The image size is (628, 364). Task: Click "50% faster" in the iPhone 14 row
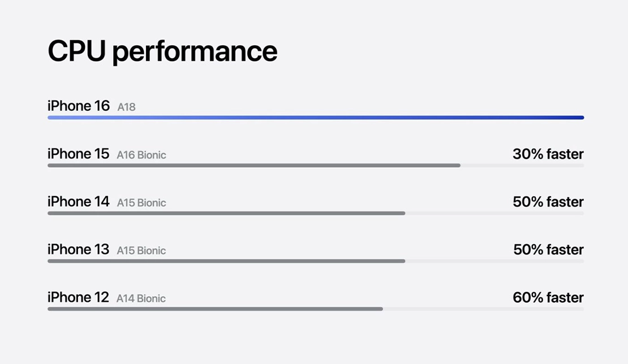coord(548,202)
